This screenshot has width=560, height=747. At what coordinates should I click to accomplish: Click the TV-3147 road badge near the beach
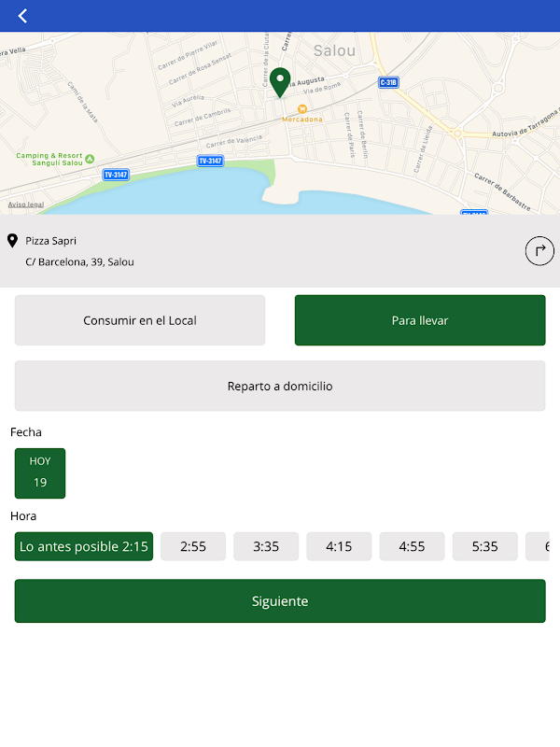click(211, 162)
